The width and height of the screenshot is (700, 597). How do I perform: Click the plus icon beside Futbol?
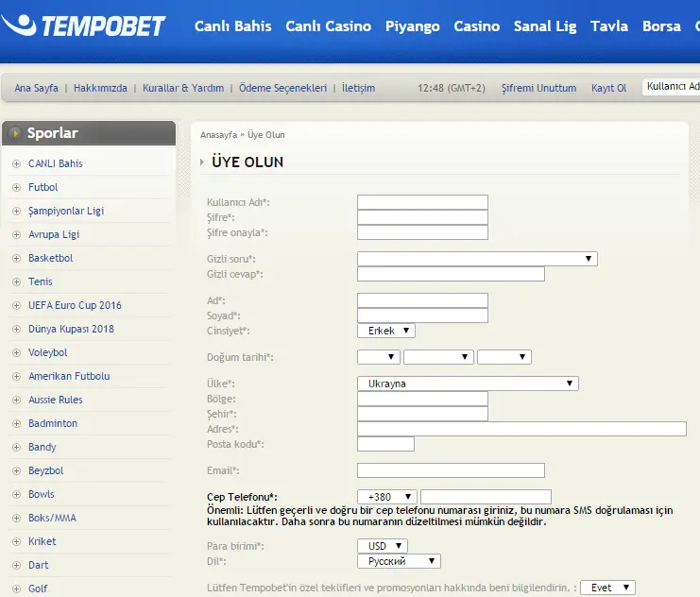(16, 188)
